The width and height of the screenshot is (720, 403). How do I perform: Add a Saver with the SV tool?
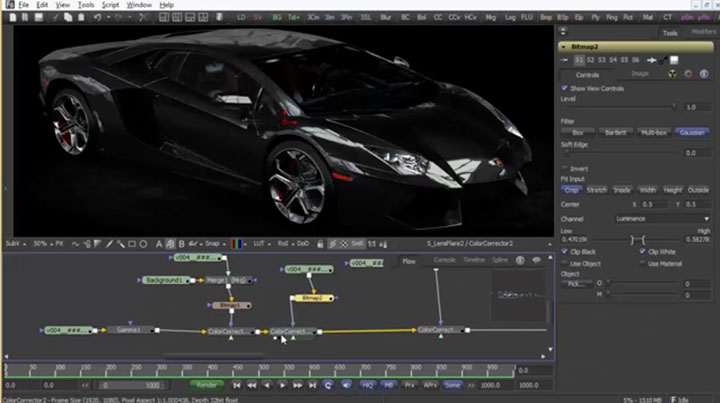click(258, 17)
